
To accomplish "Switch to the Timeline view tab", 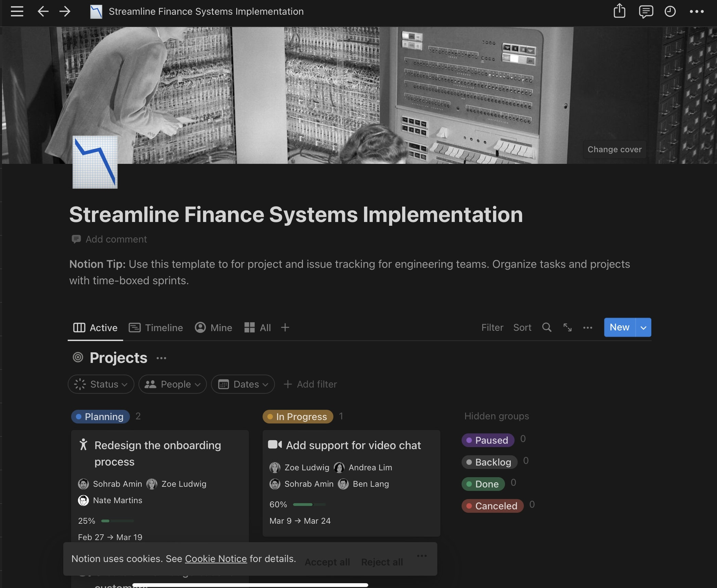I will [156, 327].
